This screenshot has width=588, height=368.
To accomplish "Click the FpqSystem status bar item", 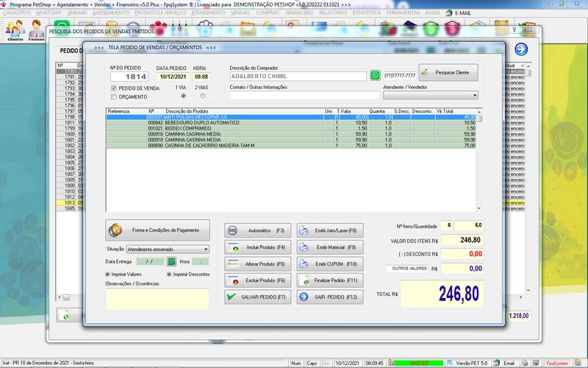I will click(x=557, y=363).
